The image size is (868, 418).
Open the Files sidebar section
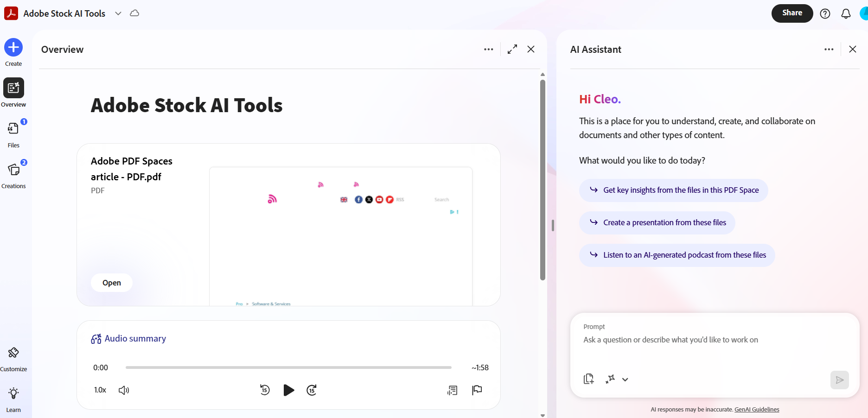coord(13,133)
